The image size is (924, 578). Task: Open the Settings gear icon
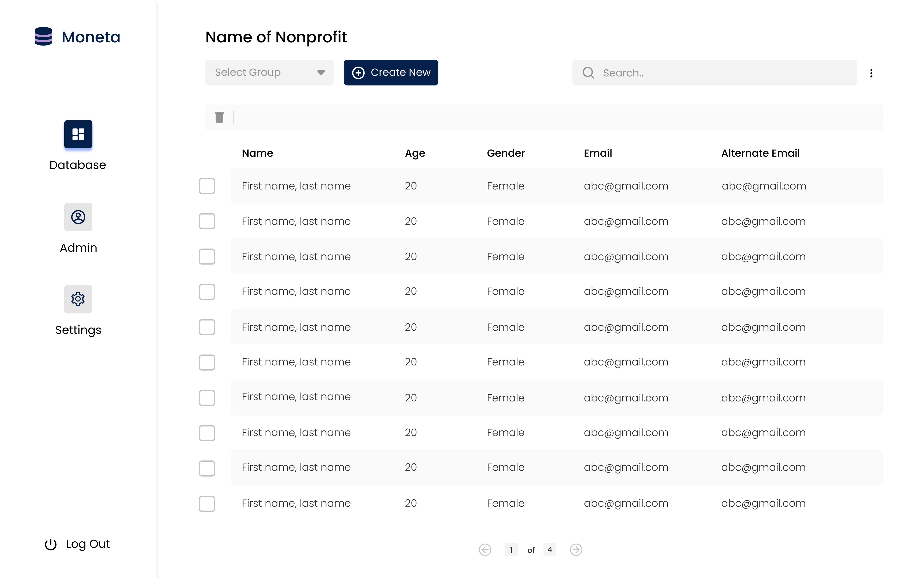78,299
